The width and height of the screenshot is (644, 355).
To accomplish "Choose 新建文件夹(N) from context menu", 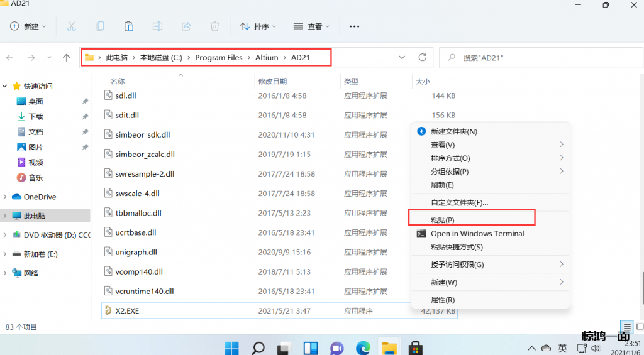I will pos(453,131).
